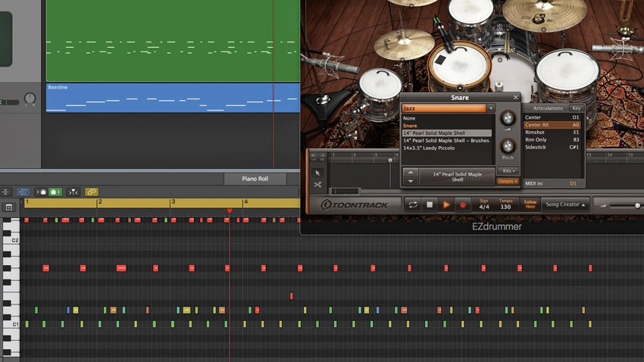Viewport: 644px width, 362px height.
Task: Click the Key button in Articulations
Action: 577,108
